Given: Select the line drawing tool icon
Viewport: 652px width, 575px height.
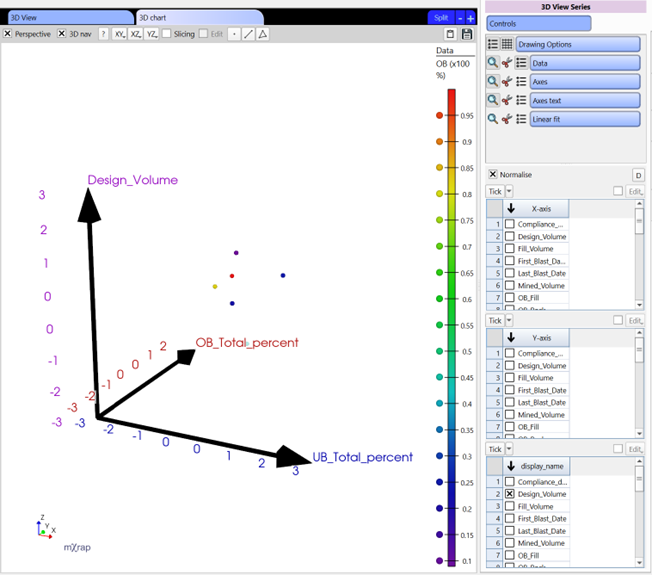Looking at the screenshot, I should click(x=248, y=34).
